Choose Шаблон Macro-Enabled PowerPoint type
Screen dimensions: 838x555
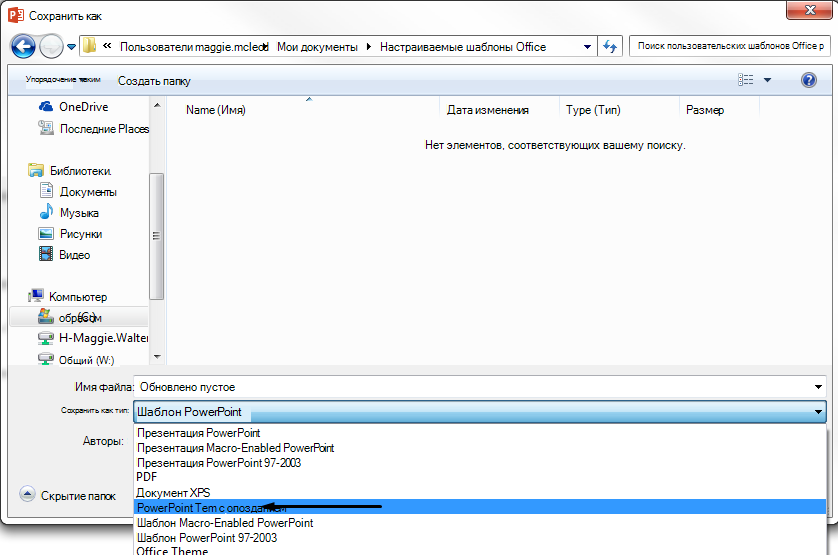[x=480, y=523]
